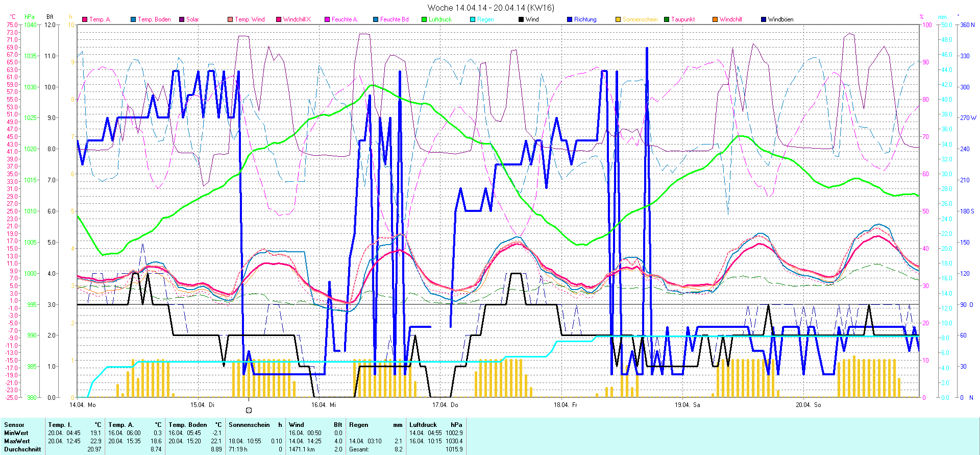
Task: Click the Temp. Boden table column header
Action: click(x=188, y=425)
